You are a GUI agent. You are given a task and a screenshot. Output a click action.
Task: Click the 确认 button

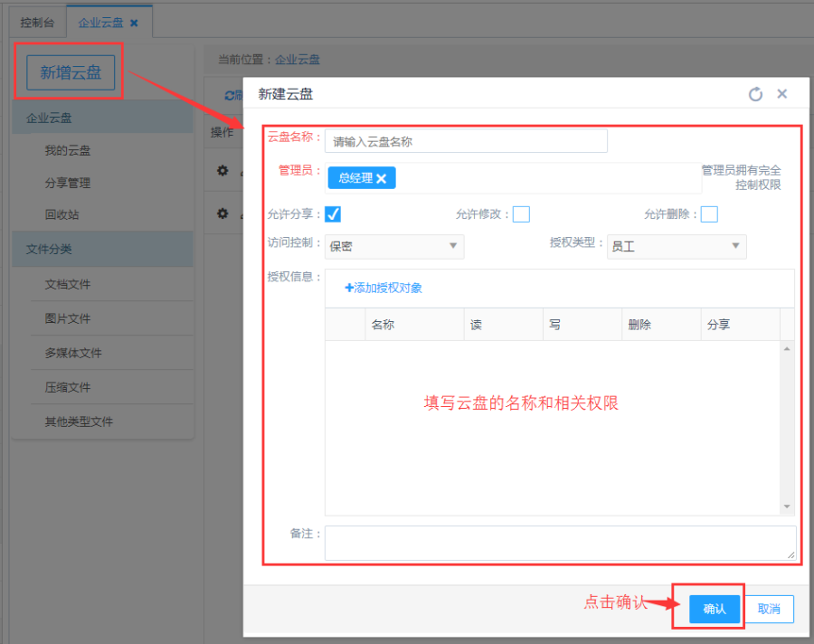715,609
